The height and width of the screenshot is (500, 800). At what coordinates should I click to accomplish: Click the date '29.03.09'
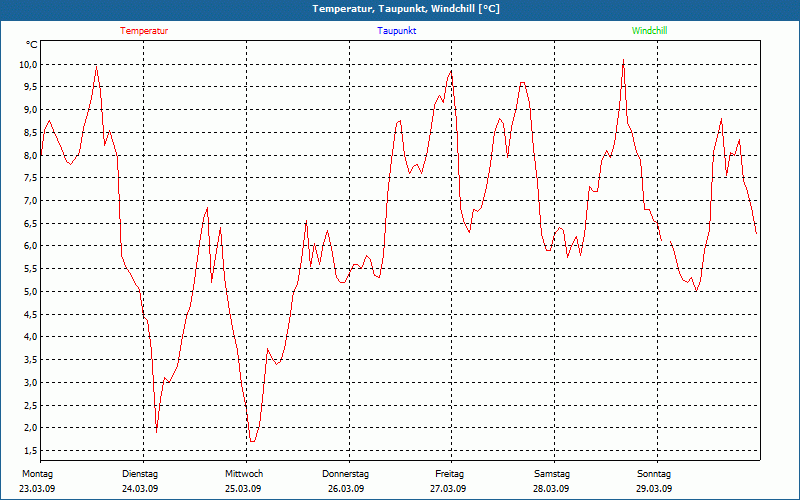654,489
